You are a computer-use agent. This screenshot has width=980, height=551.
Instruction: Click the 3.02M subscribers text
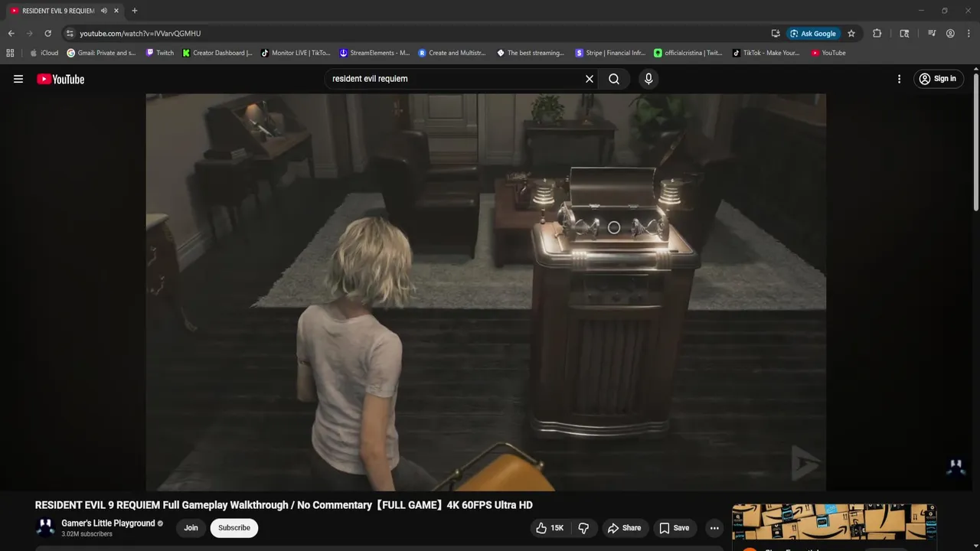coord(87,534)
